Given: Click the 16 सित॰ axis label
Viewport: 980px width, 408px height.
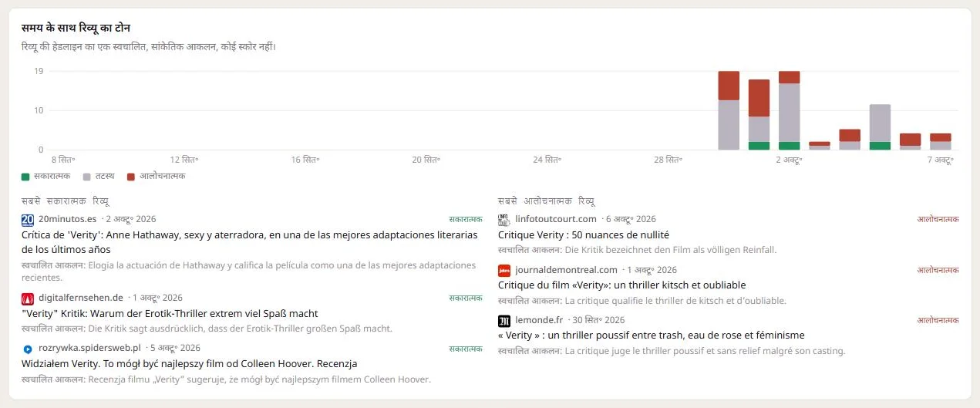Looking at the screenshot, I should pos(305,160).
